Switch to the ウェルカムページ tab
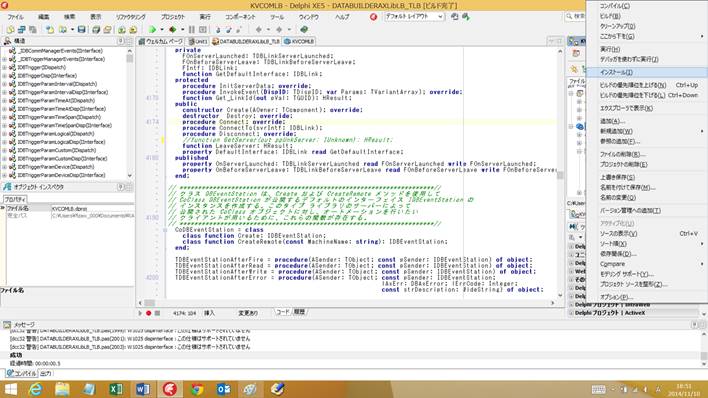 click(x=161, y=41)
